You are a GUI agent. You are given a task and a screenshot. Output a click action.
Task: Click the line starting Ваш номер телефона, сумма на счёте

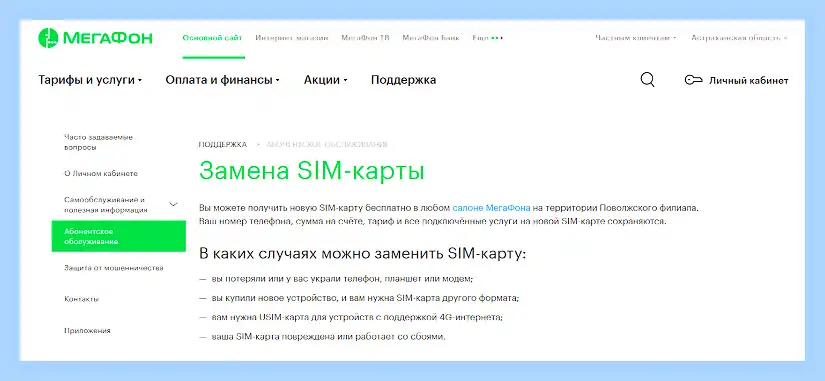[x=432, y=221]
